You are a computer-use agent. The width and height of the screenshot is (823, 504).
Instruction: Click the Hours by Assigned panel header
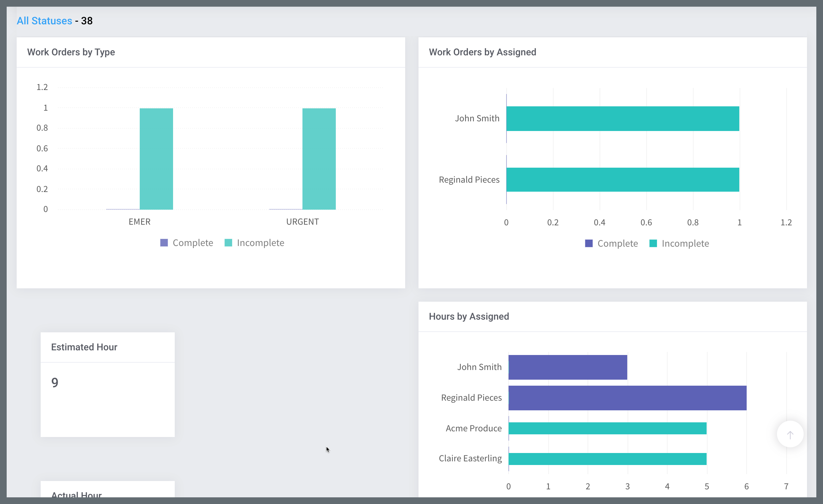coord(469,316)
